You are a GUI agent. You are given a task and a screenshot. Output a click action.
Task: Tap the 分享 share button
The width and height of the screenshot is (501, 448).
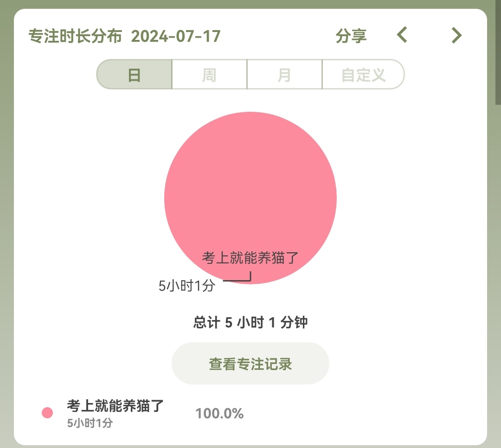tap(351, 36)
